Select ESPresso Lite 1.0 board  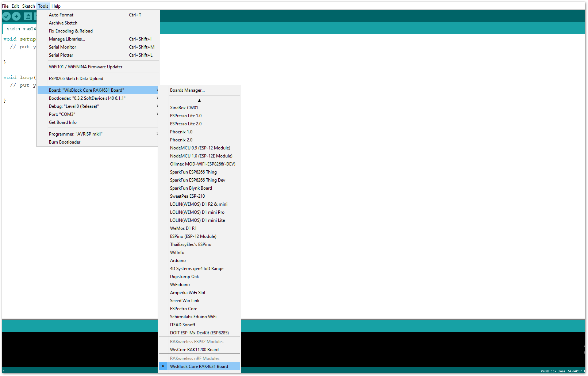[199, 116]
